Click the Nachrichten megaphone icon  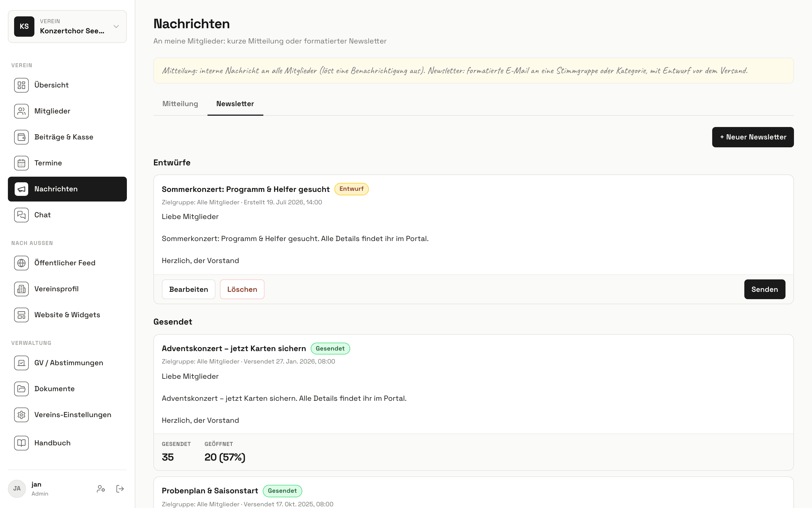[x=21, y=189]
